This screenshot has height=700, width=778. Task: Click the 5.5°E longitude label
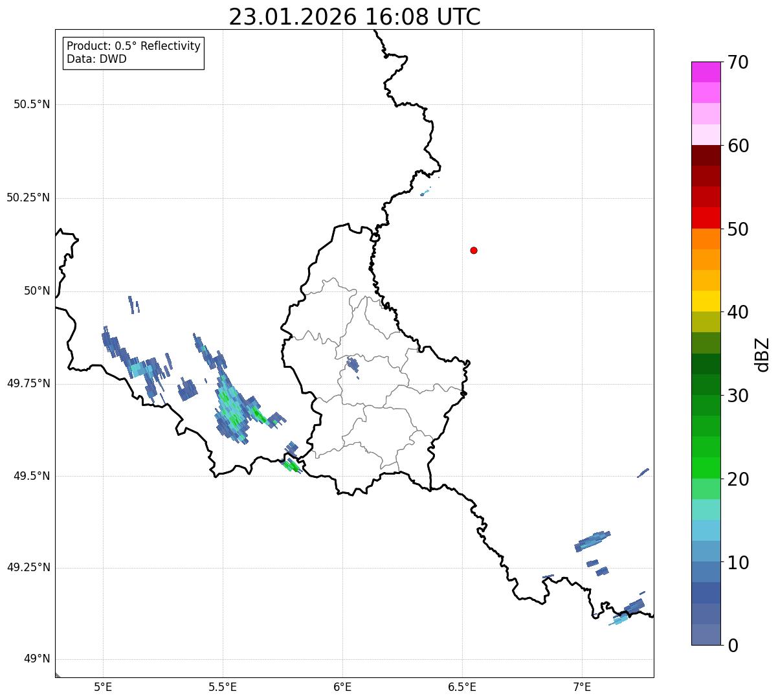pos(223,686)
